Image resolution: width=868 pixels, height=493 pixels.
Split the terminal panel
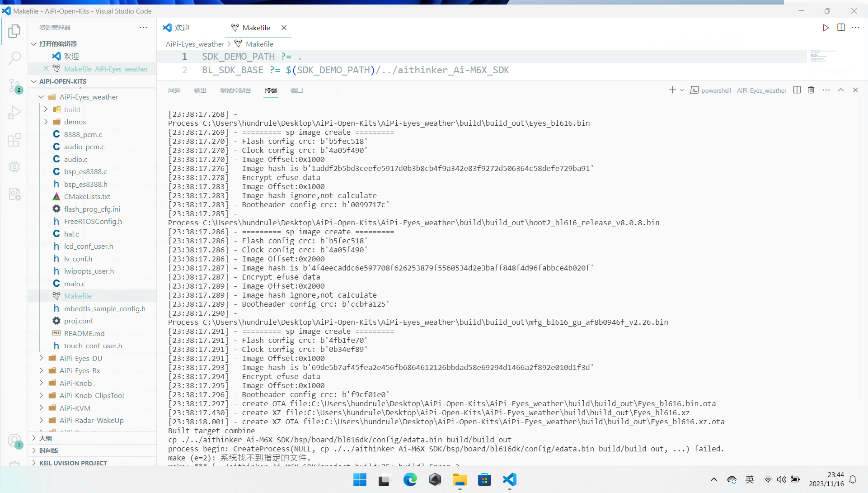pos(797,90)
